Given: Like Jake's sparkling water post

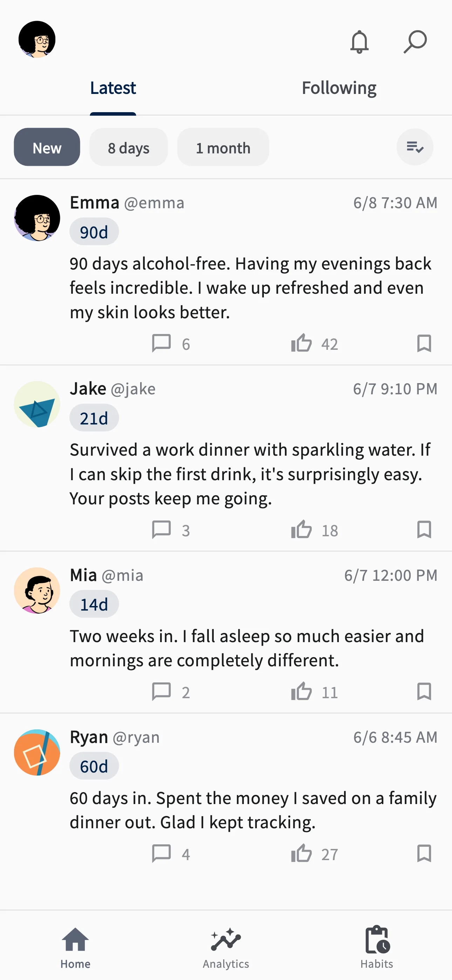Looking at the screenshot, I should pos(301,530).
